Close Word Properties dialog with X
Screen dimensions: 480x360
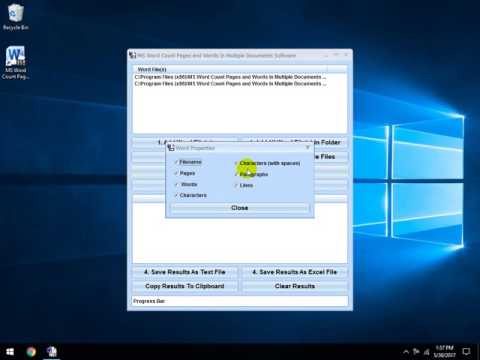(307, 147)
